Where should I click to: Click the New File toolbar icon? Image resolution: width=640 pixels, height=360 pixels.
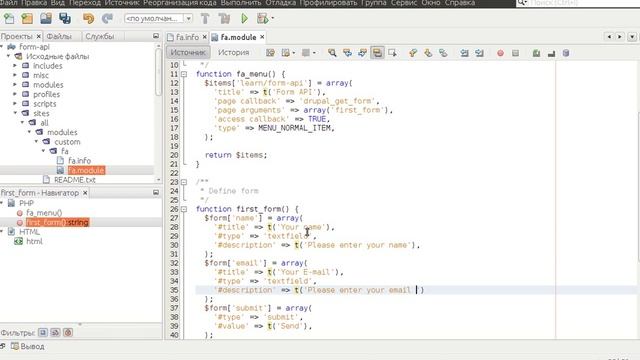[9, 18]
